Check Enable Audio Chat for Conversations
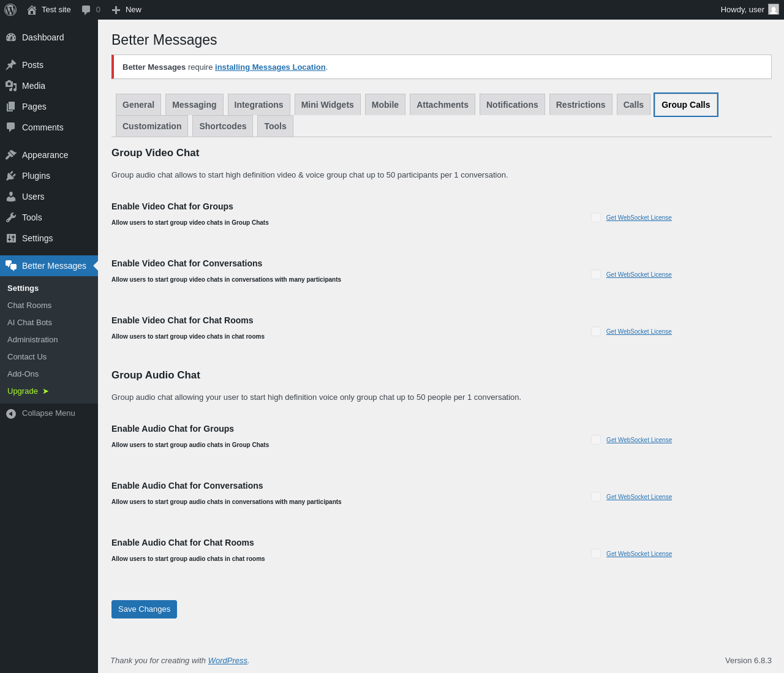Viewport: 784px width, 673px height. pos(596,497)
